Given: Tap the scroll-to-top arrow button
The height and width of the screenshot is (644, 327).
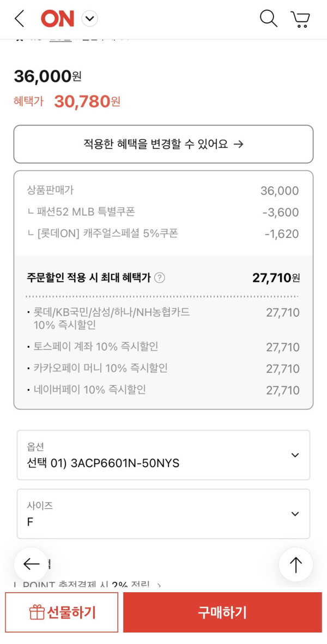Looking at the screenshot, I should (295, 564).
